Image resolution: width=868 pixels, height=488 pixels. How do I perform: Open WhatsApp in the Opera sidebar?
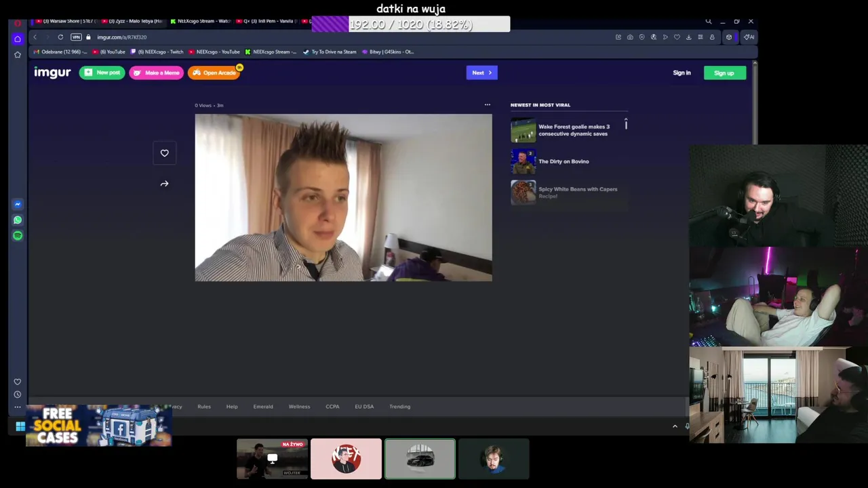18,220
